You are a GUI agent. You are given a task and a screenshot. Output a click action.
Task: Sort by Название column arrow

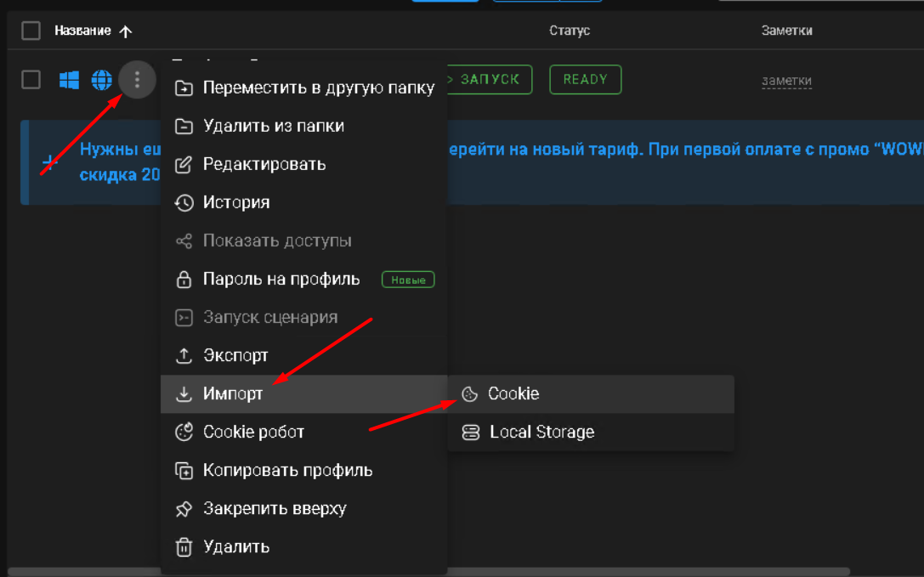pos(126,31)
